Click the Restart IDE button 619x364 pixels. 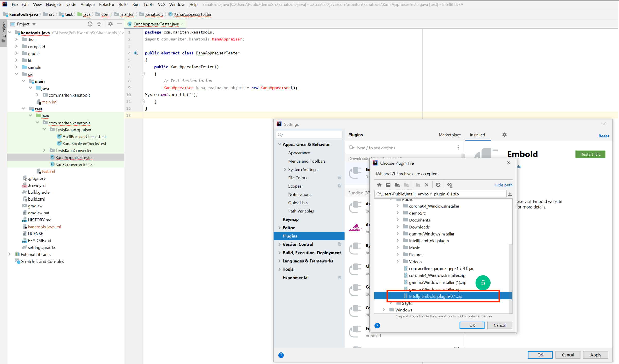click(590, 154)
